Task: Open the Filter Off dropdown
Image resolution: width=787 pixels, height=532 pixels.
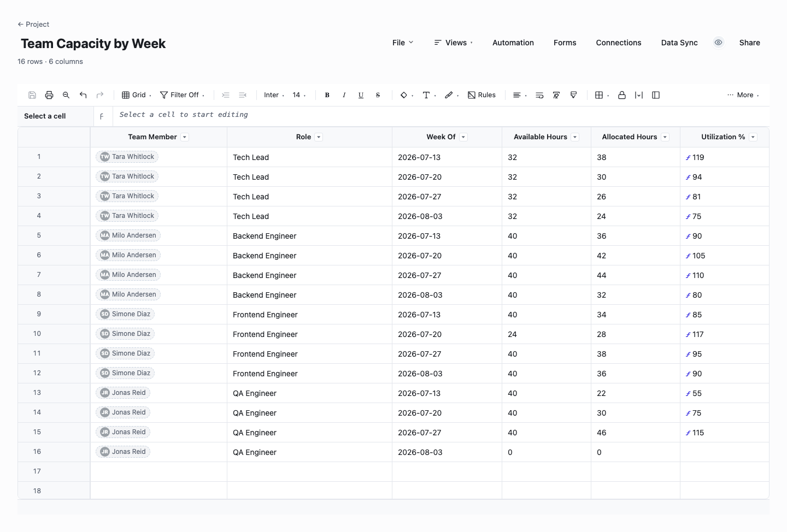Action: [x=182, y=95]
